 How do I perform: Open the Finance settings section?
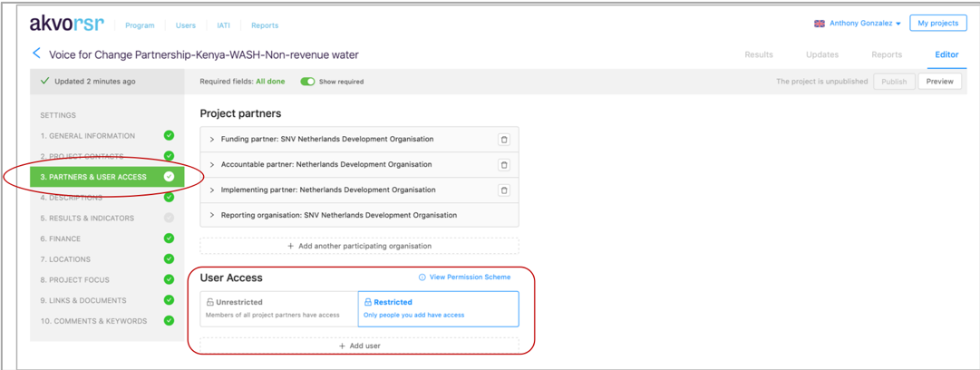[61, 239]
